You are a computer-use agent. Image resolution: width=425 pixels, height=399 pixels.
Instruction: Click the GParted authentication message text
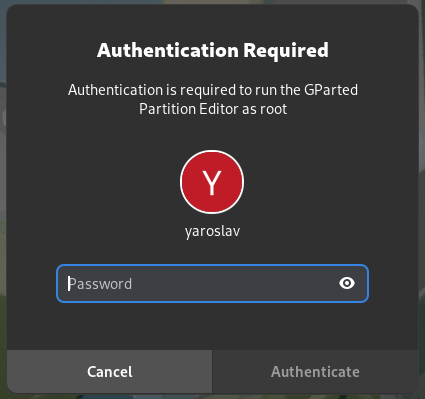pos(213,99)
